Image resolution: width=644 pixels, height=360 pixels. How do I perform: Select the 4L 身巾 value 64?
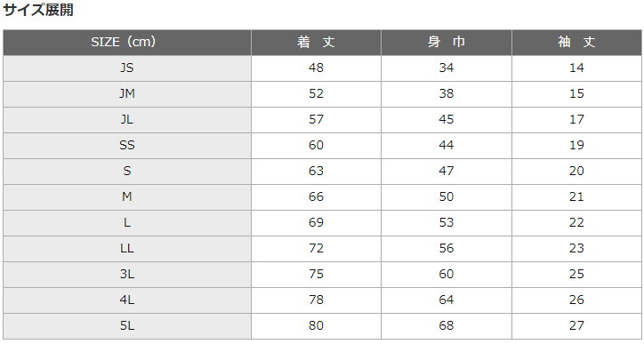tap(447, 300)
